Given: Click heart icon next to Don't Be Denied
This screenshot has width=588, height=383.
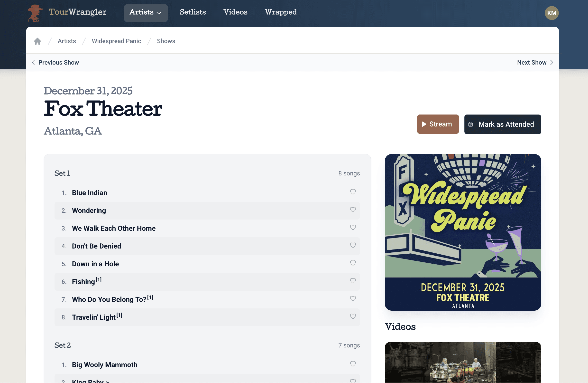Looking at the screenshot, I should 353,245.
